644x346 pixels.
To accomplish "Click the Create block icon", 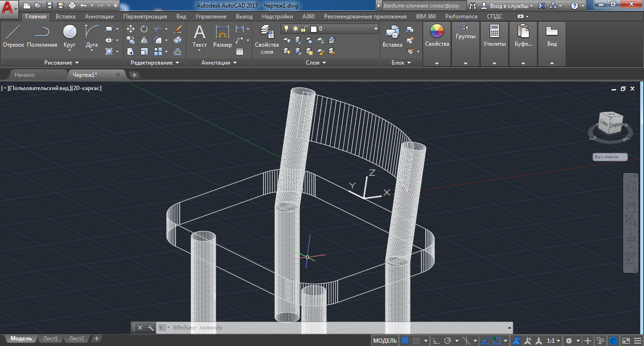I will (410, 29).
